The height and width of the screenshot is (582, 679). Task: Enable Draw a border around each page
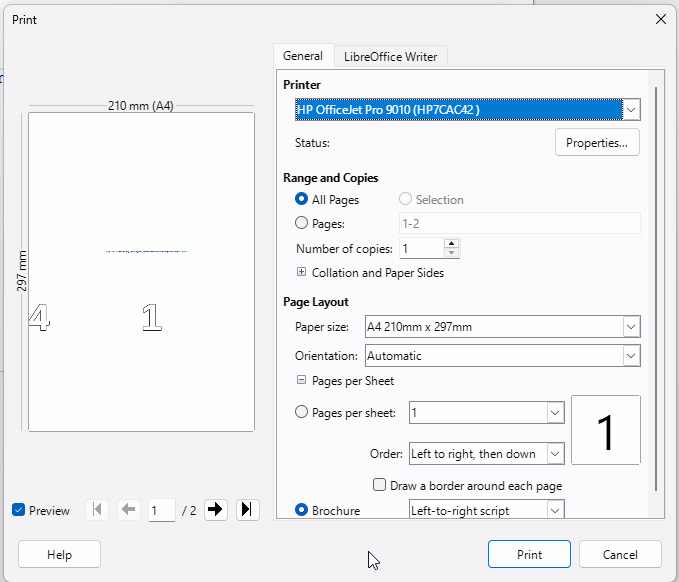tap(380, 486)
